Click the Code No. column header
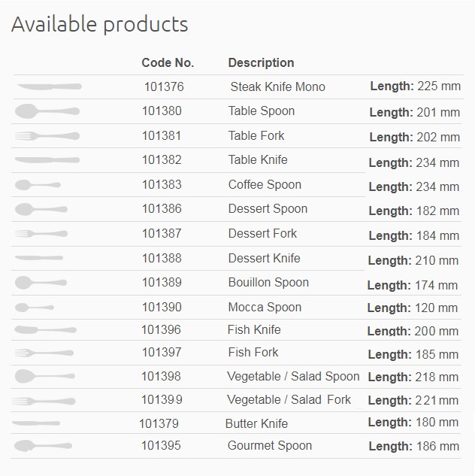The image size is (475, 476). pos(168,63)
